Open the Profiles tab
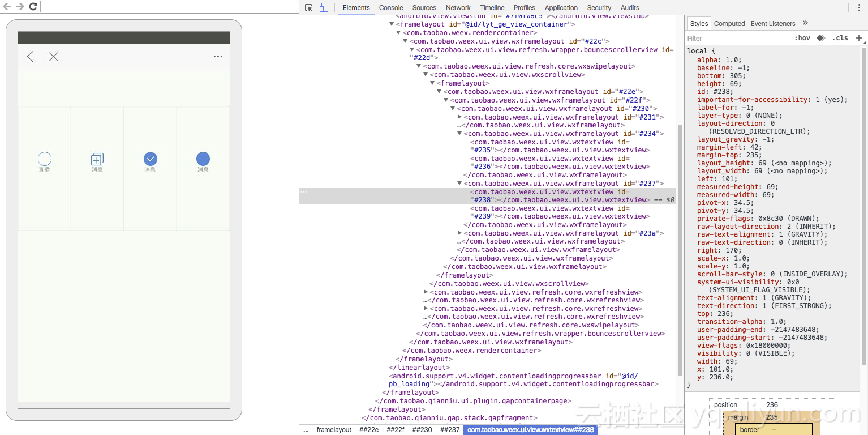 point(525,8)
